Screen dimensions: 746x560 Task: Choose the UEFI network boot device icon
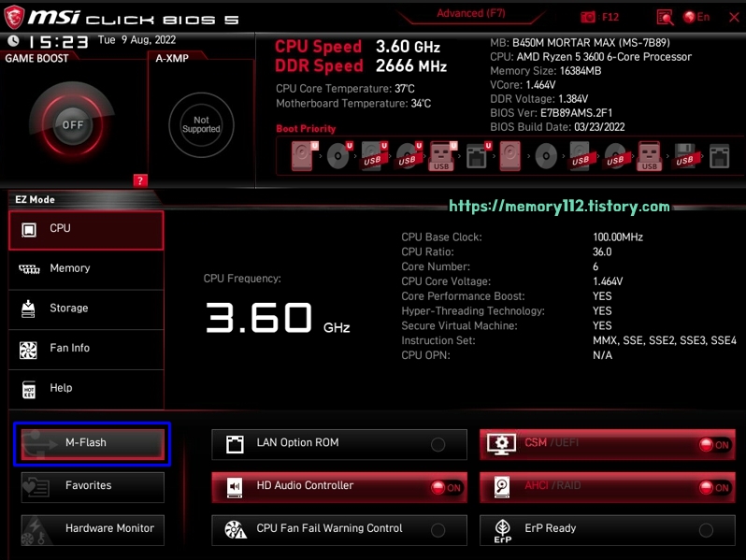pos(478,155)
